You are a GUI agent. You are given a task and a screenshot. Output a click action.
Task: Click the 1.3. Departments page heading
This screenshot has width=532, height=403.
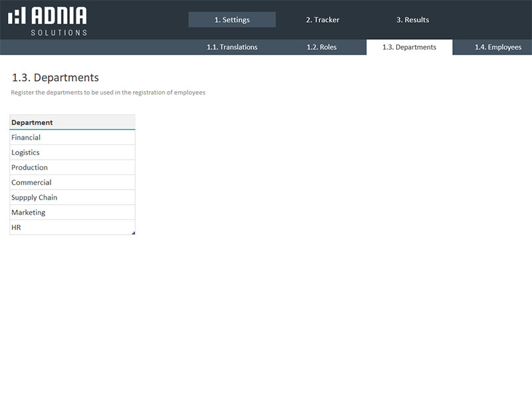click(x=55, y=78)
